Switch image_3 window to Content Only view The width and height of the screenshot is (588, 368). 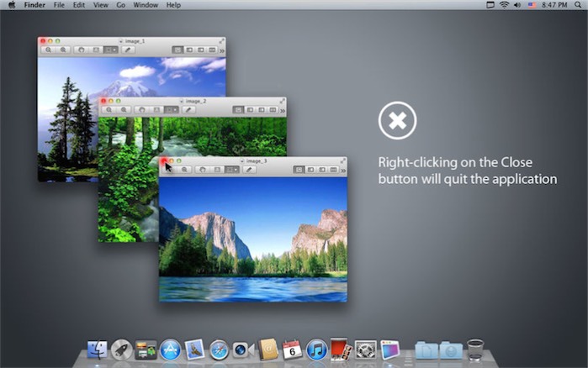tap(299, 170)
